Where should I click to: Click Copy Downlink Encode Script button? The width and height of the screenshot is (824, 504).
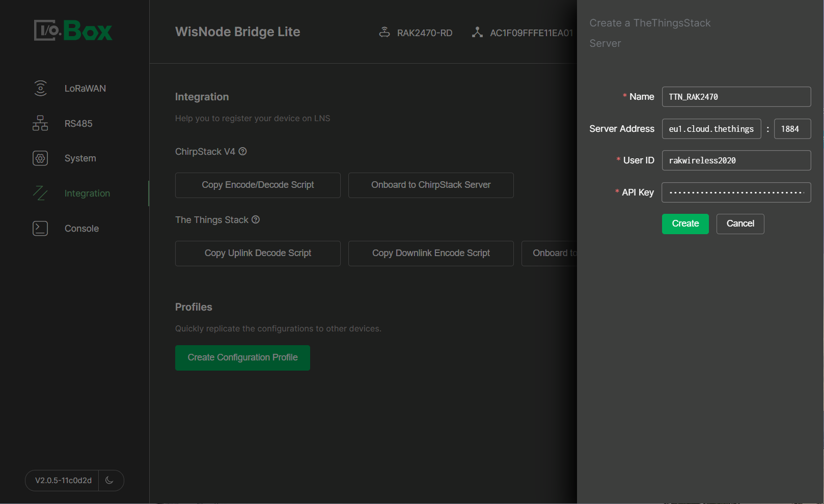[431, 253]
